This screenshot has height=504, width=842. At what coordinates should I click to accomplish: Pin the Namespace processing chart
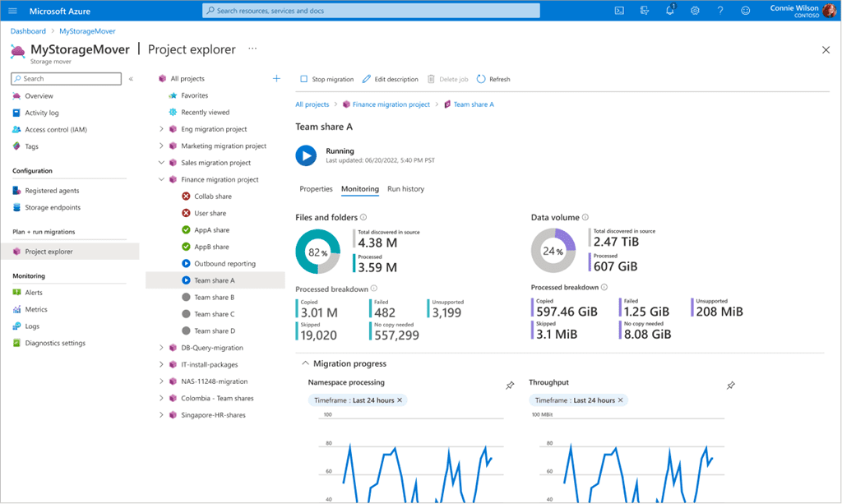[510, 386]
